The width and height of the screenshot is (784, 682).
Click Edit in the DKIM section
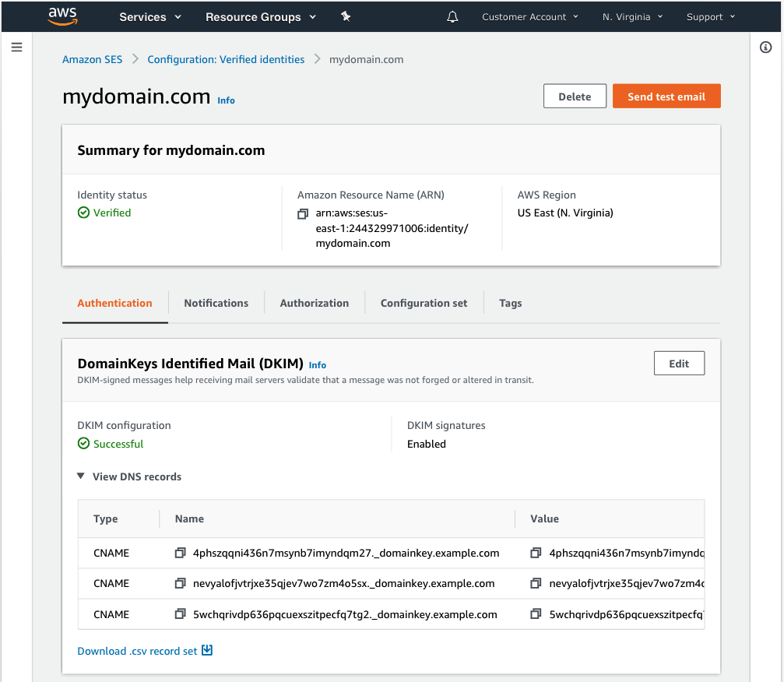pyautogui.click(x=679, y=364)
